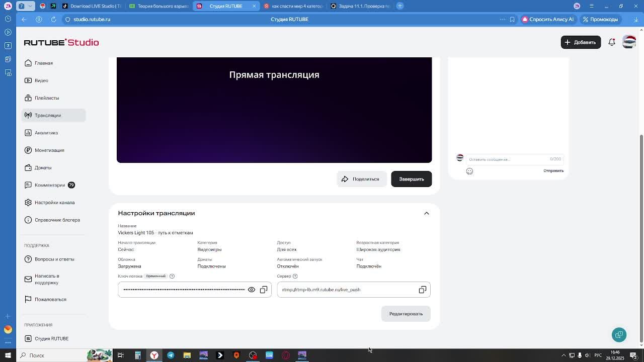Click the Ключ потока help icon

pos(172,276)
